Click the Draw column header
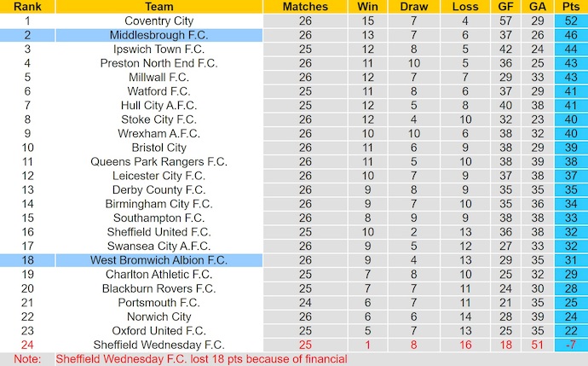The width and height of the screenshot is (588, 366). click(x=413, y=7)
